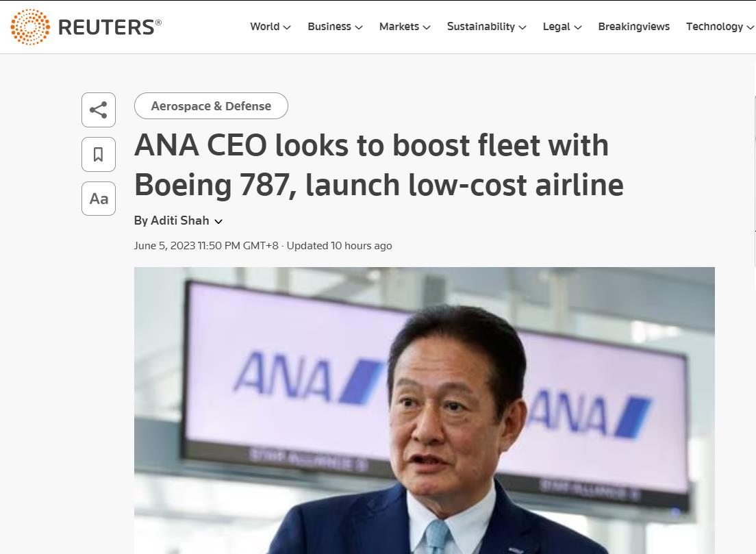Open the World navigation item
756x554 pixels.
click(264, 27)
